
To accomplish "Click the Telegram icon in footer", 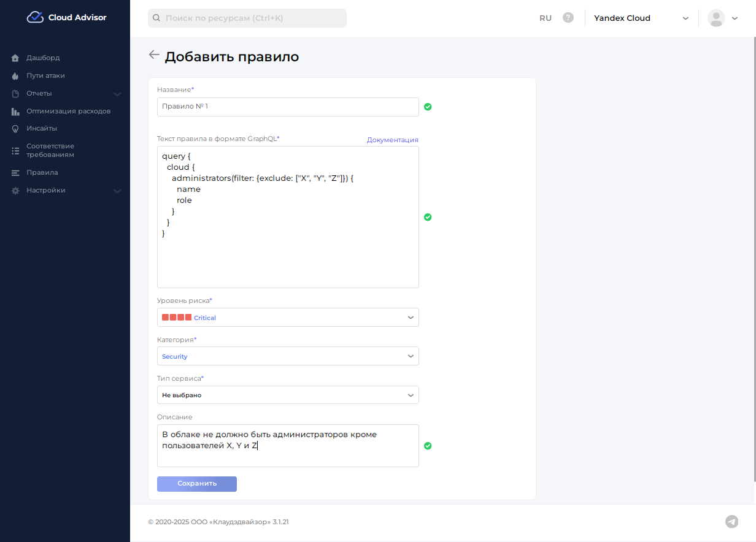I will point(731,522).
